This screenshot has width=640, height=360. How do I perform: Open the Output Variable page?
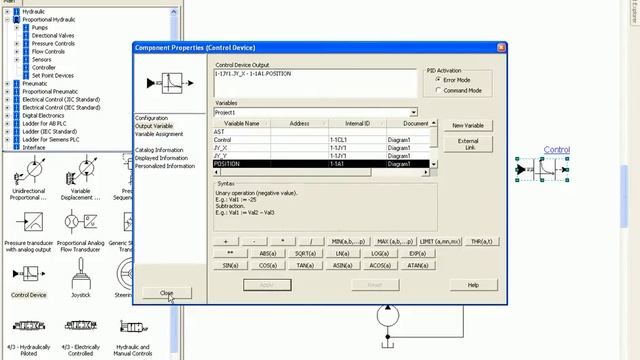click(x=154, y=126)
